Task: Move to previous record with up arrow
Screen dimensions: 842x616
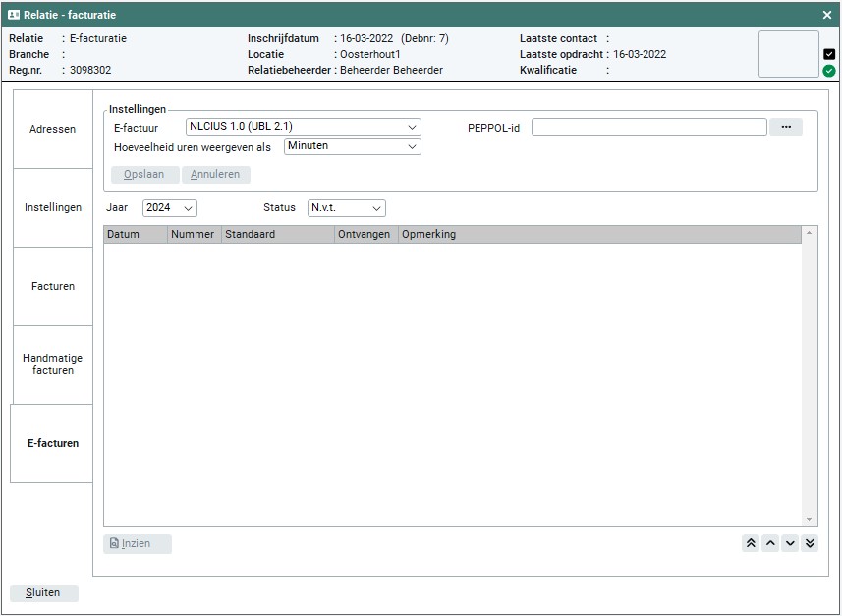Action: [x=770, y=543]
